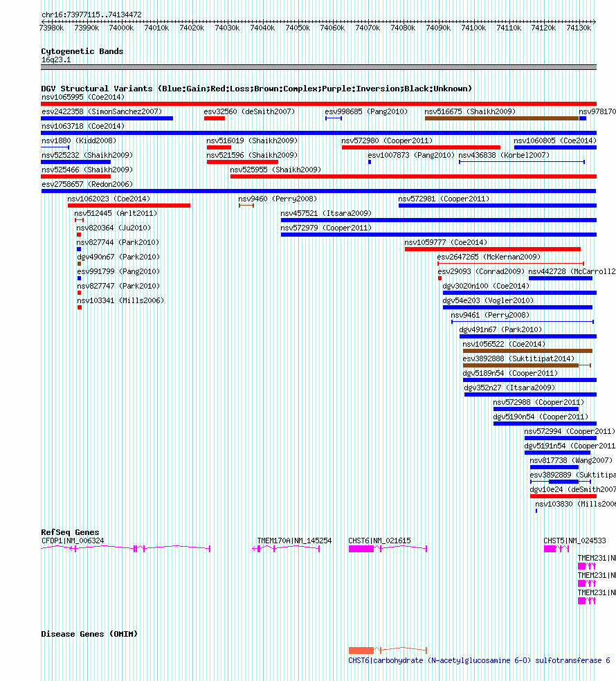Image resolution: width=616 pixels, height=681 pixels.
Task: Click nsv525466 (Shaikh2009) variant label
Action: [x=87, y=170]
